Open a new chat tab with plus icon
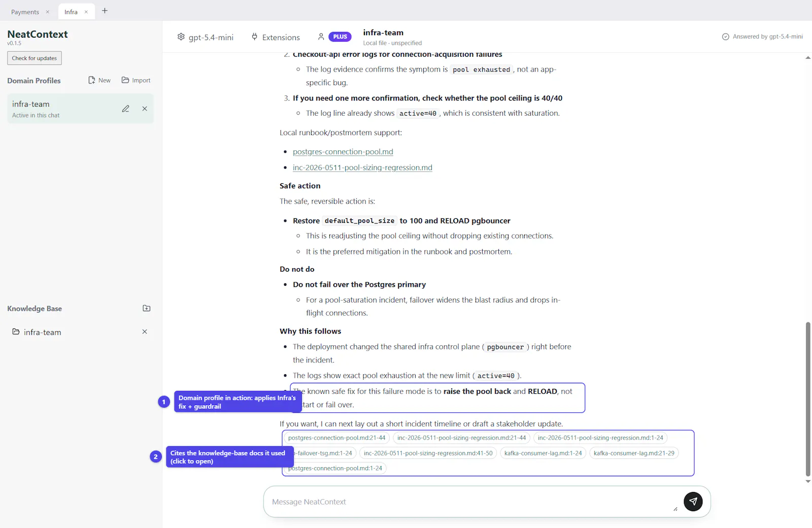This screenshot has width=812, height=528. [x=105, y=11]
